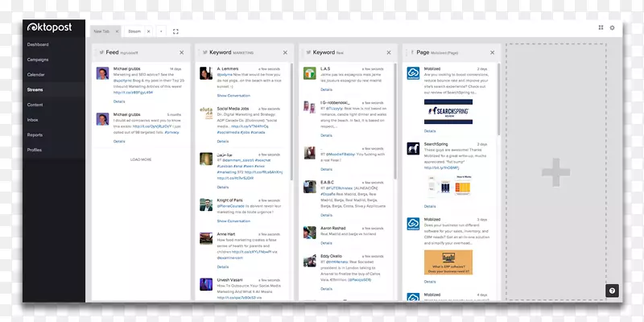Open Campaigns in the sidebar
The image size is (644, 322).
coord(37,59)
